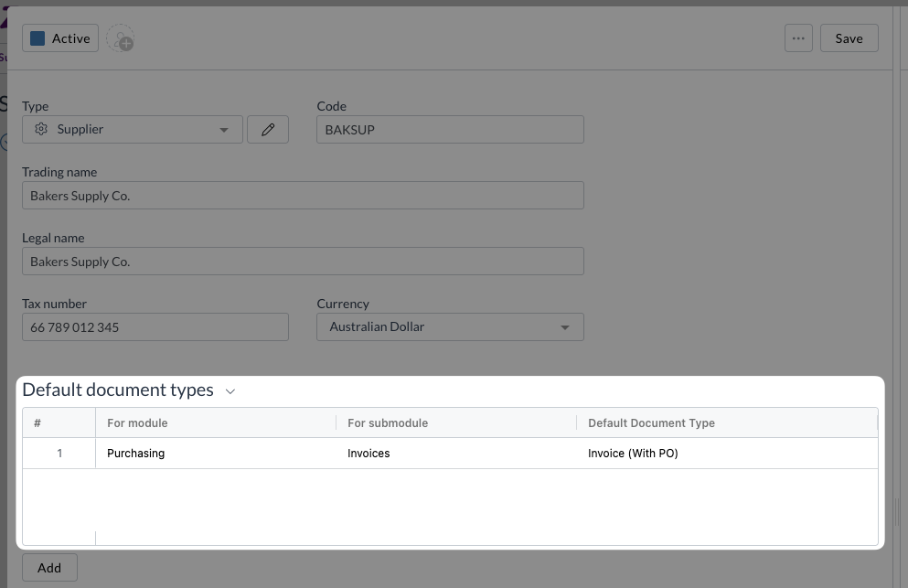Collapse the Default document types section
Viewport: 908px width, 588px height.
pyautogui.click(x=230, y=391)
